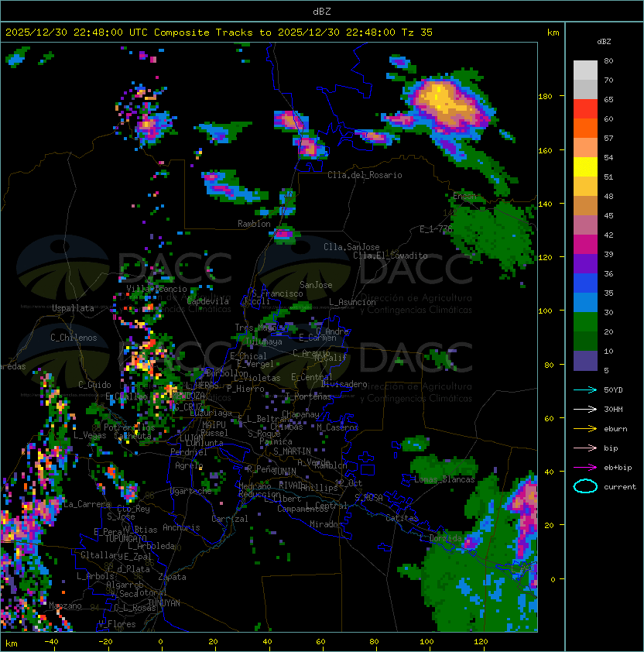Click the 'JUNIN' map label
Screen dimensions: 644x652
coord(284,471)
